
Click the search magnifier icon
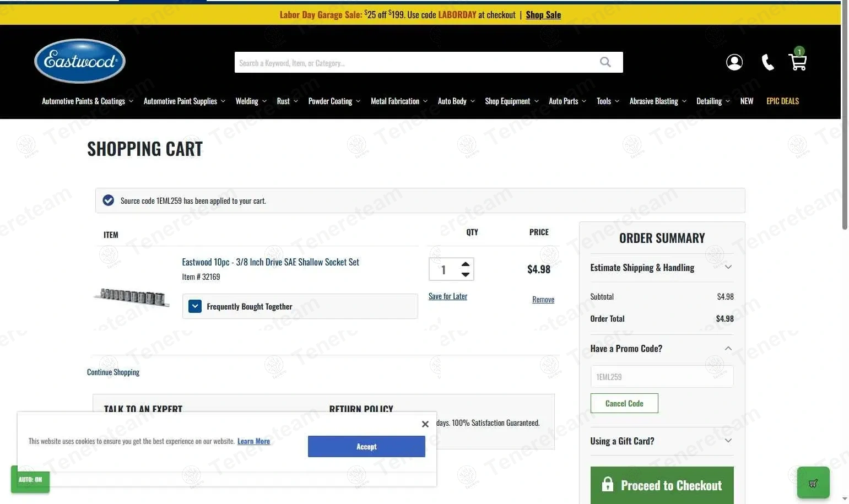(x=605, y=62)
